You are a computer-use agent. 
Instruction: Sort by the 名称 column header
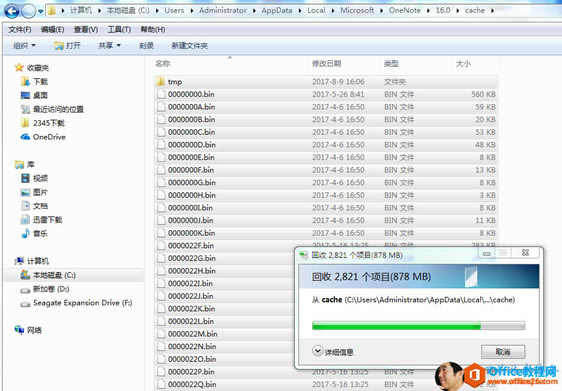pos(162,64)
